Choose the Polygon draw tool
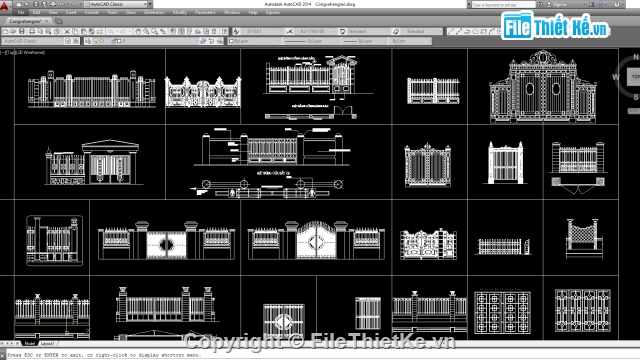Image resolution: width=640 pixels, height=360 pixels. [475, 31]
